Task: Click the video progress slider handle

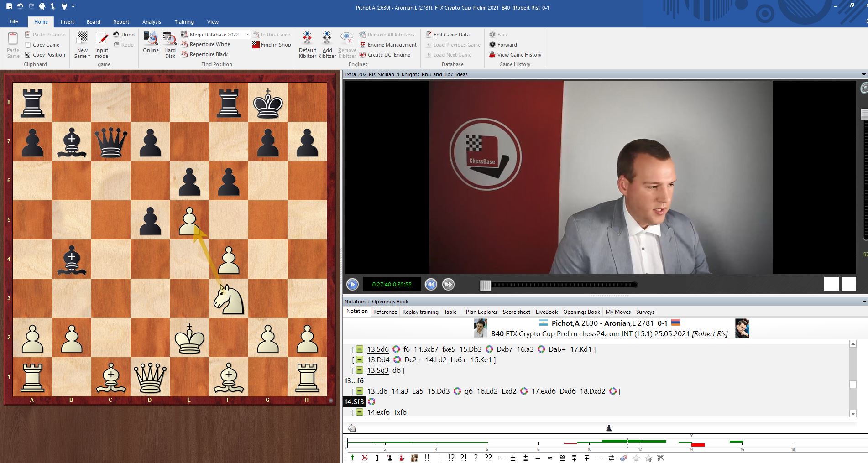Action: coord(485,285)
